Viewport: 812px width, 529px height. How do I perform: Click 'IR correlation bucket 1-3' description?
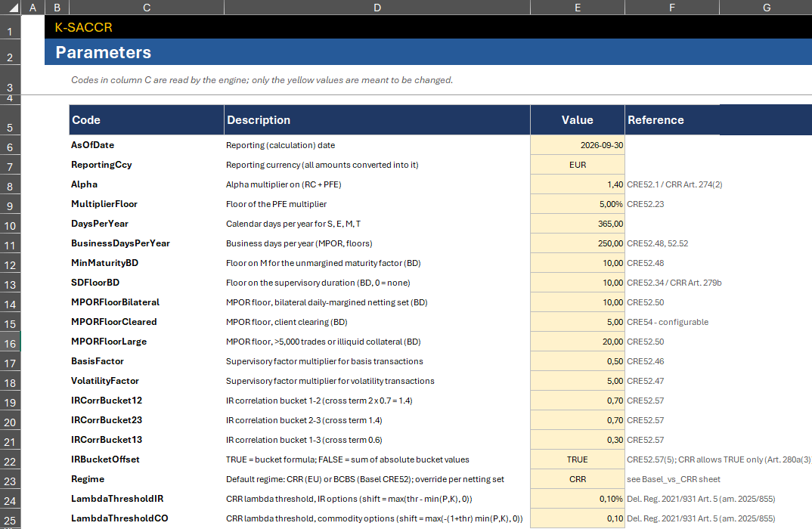[x=304, y=441]
